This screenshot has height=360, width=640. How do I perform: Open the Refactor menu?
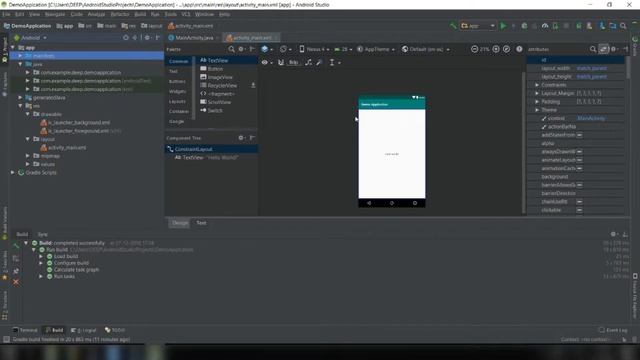120,14
